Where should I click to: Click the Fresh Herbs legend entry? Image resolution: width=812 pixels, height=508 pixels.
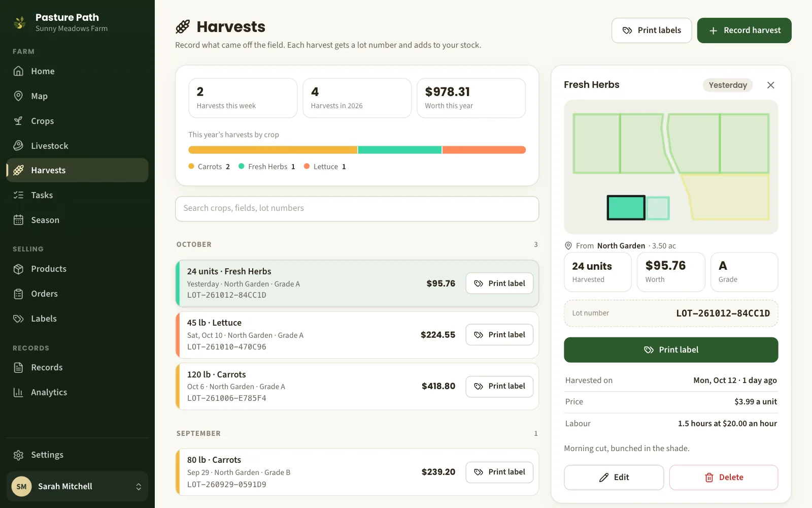pos(267,167)
